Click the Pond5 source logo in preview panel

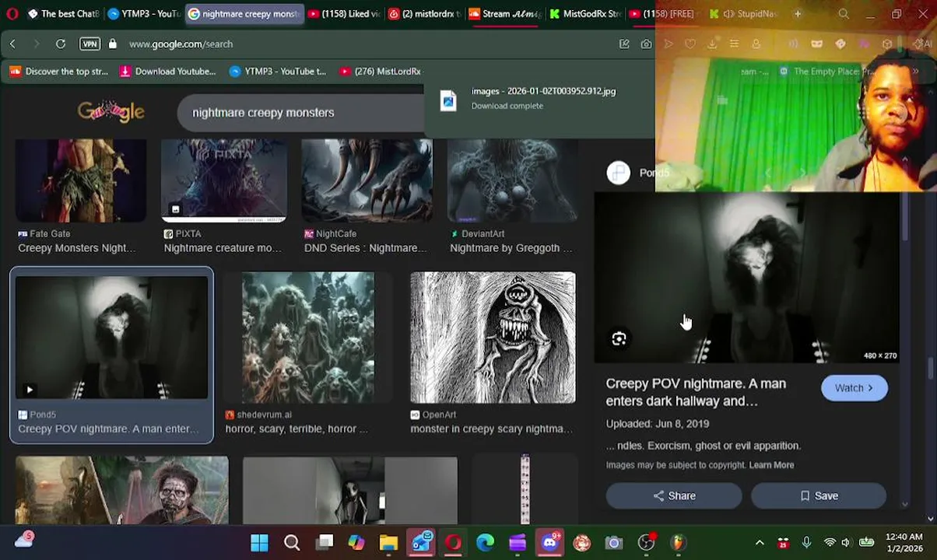coord(619,173)
